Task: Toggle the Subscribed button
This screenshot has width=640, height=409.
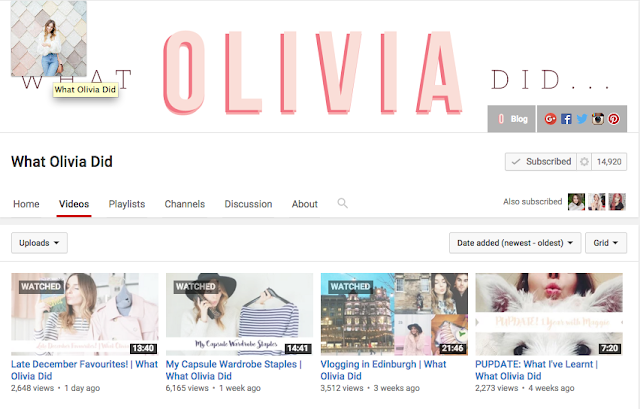Action: point(541,162)
